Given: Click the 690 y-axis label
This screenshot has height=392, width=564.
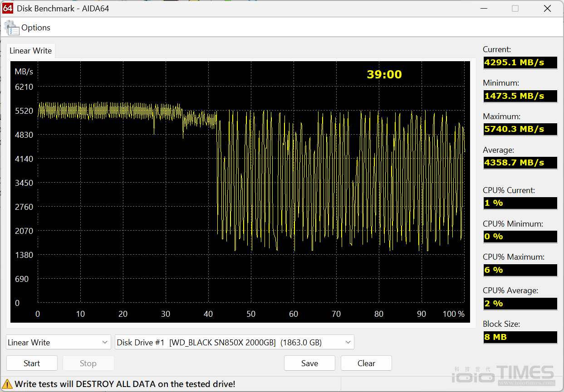Looking at the screenshot, I should point(22,279).
